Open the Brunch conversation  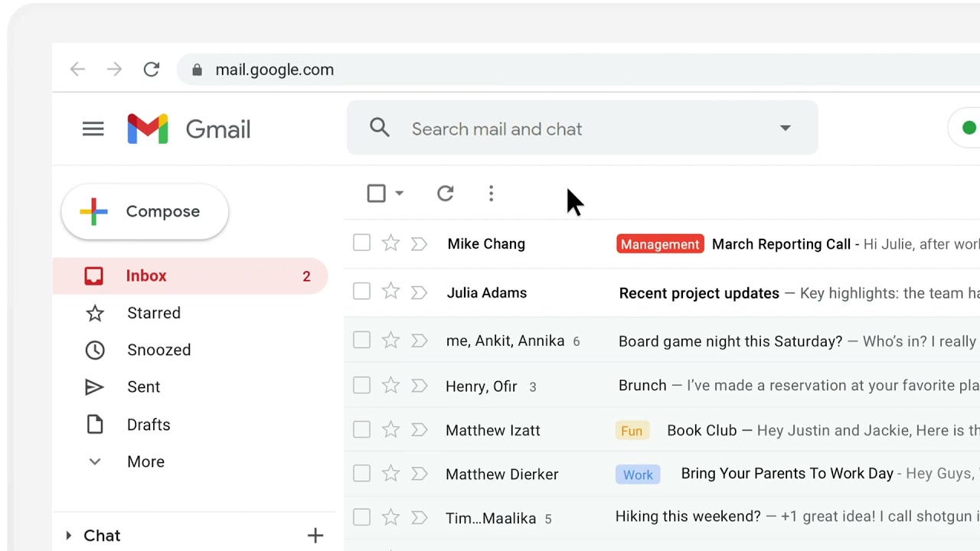pos(642,386)
